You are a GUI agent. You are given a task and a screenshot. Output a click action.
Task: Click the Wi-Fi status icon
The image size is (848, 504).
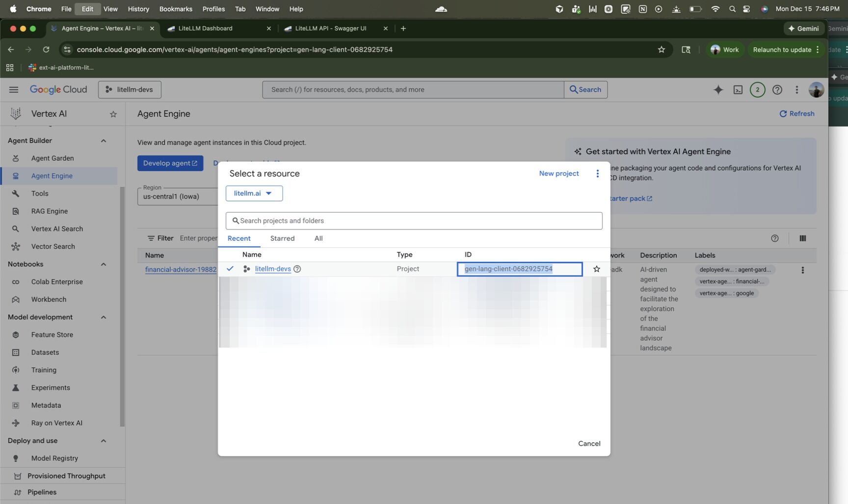(x=715, y=9)
